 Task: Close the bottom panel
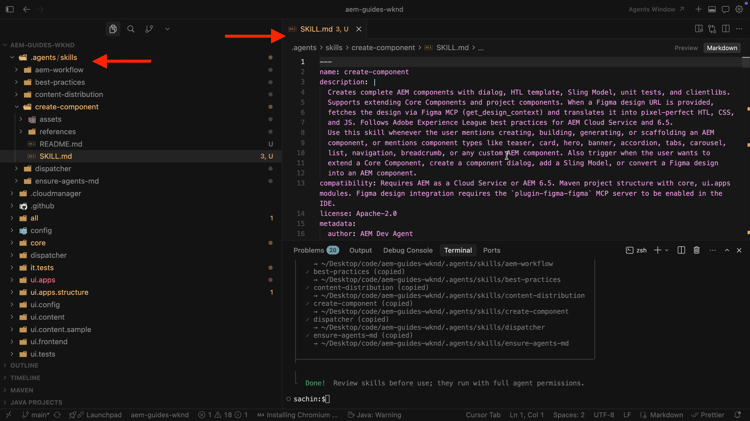click(x=739, y=250)
